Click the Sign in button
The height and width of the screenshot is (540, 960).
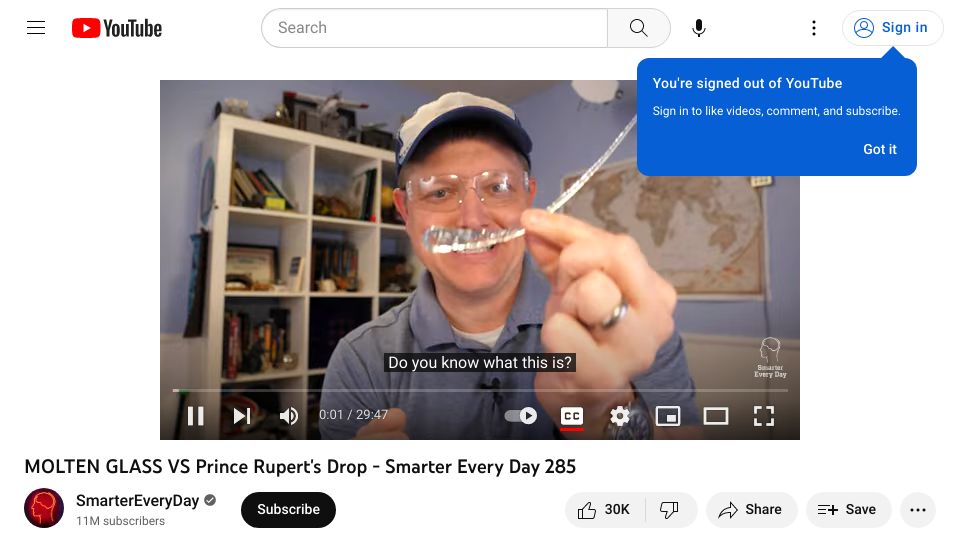(891, 28)
